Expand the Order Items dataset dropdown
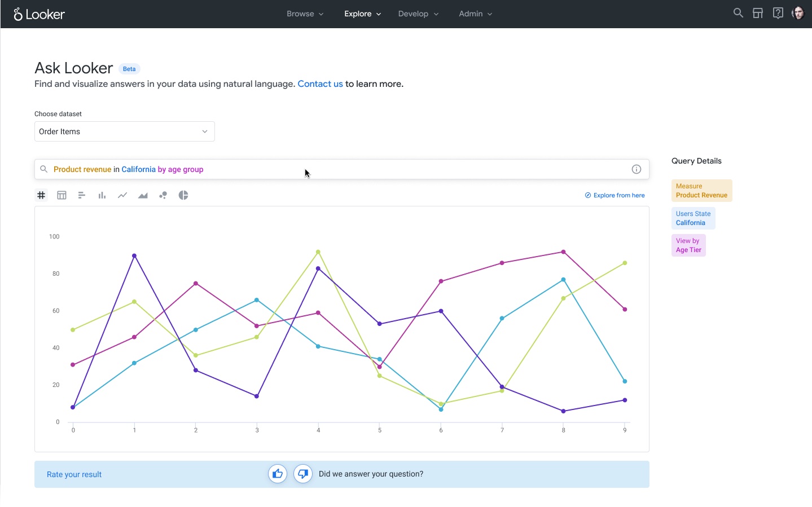 click(125, 131)
